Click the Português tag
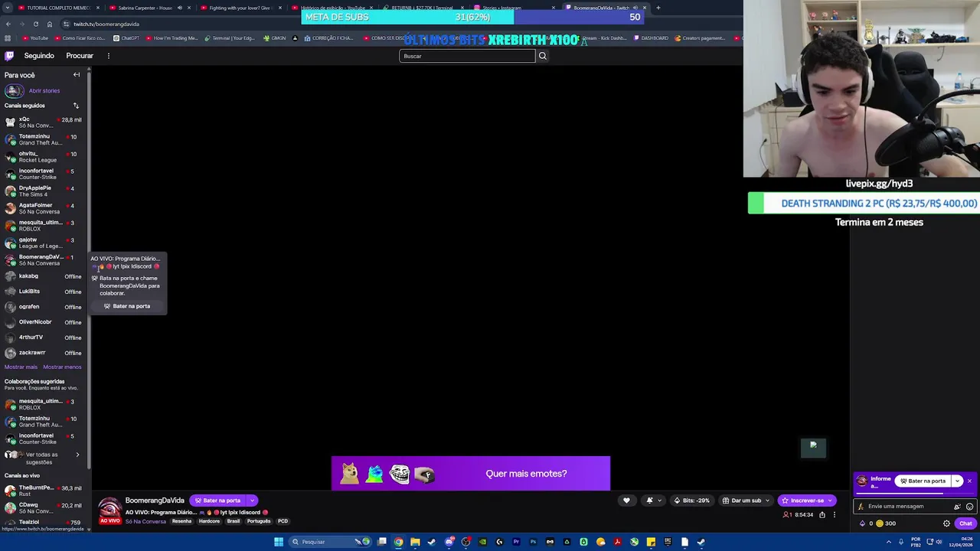Image resolution: width=980 pixels, height=551 pixels. click(259, 521)
